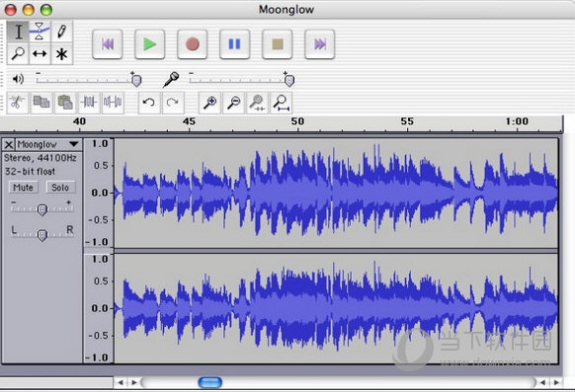Viewport: 575px width, 392px height.
Task: Trim audio outside selection
Action: click(x=89, y=103)
